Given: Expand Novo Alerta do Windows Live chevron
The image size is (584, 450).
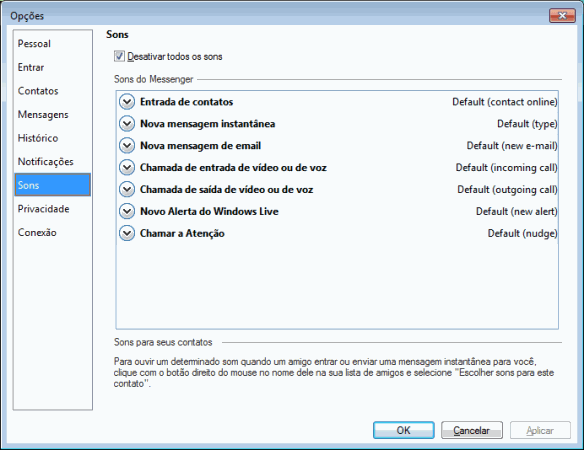Looking at the screenshot, I should coord(127,212).
